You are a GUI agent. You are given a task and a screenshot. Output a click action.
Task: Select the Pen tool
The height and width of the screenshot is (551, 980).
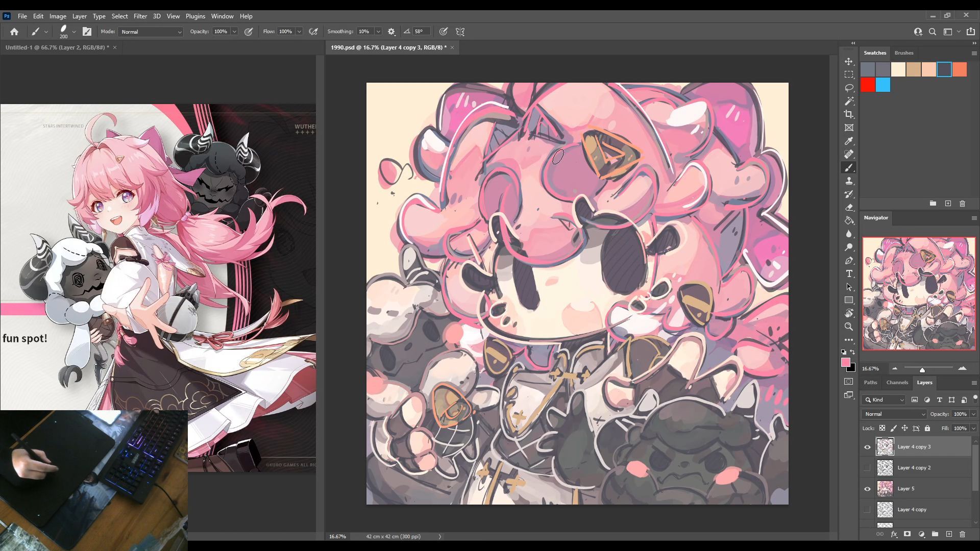[x=849, y=260]
